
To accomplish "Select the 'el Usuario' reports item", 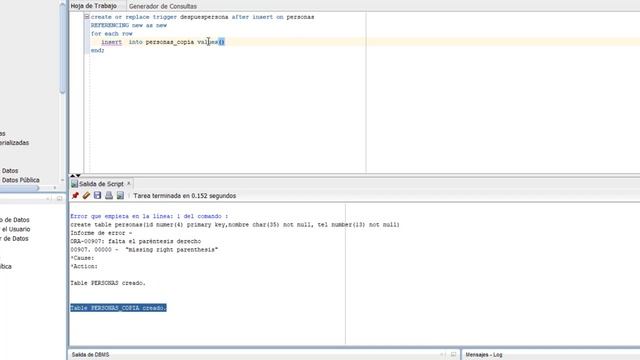I will point(16,229).
